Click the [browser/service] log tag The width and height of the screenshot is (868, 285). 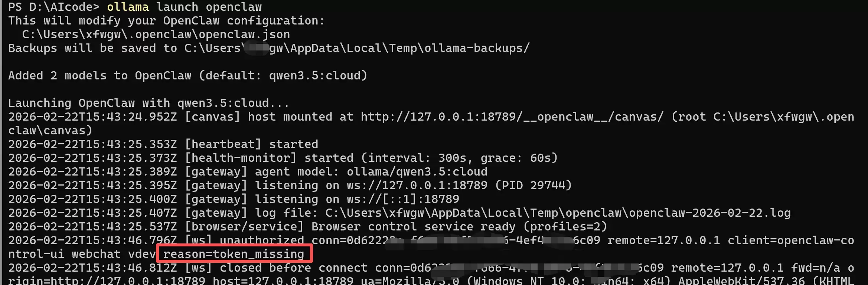pos(244,227)
